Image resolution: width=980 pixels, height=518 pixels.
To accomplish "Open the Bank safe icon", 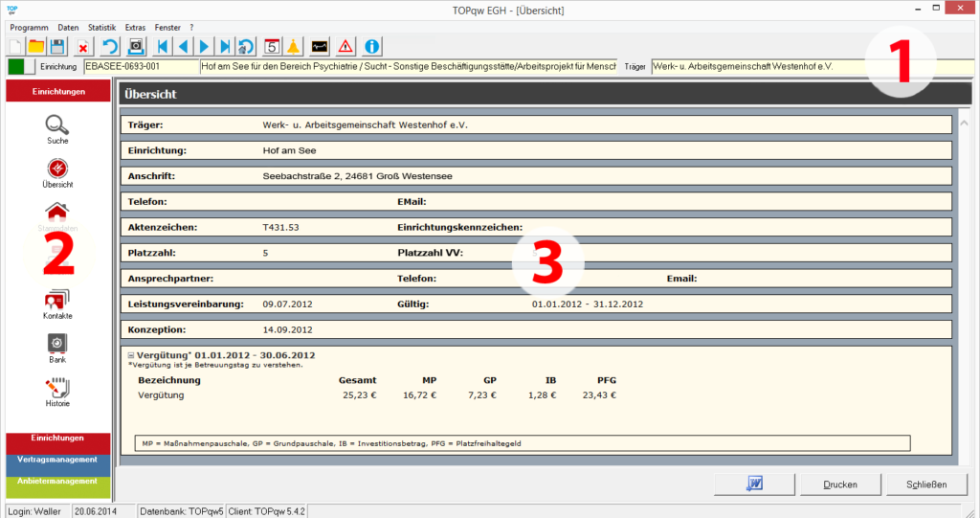I will pyautogui.click(x=57, y=344).
